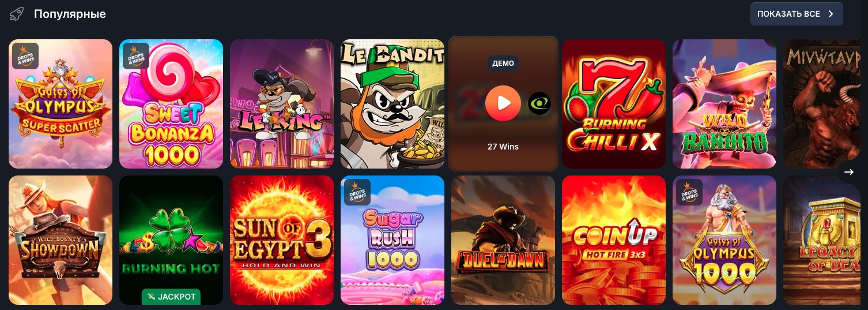The image size is (868, 310).
Task: Open the Wild Bandito game tile
Action: (x=724, y=104)
